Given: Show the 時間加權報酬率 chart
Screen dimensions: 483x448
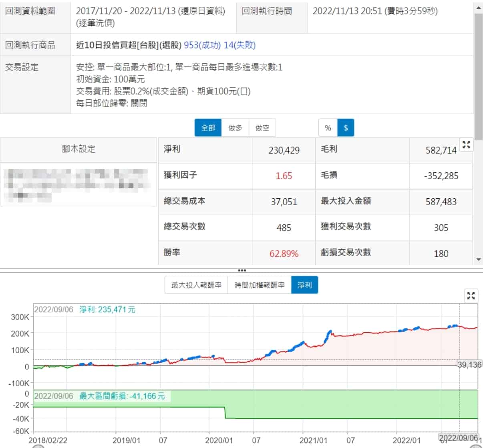Looking at the screenshot, I should [x=260, y=285].
